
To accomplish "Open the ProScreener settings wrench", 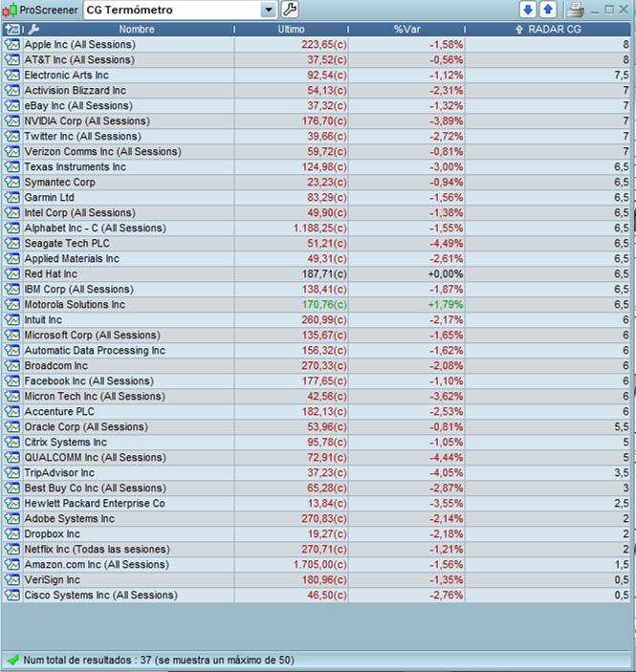I will point(290,10).
